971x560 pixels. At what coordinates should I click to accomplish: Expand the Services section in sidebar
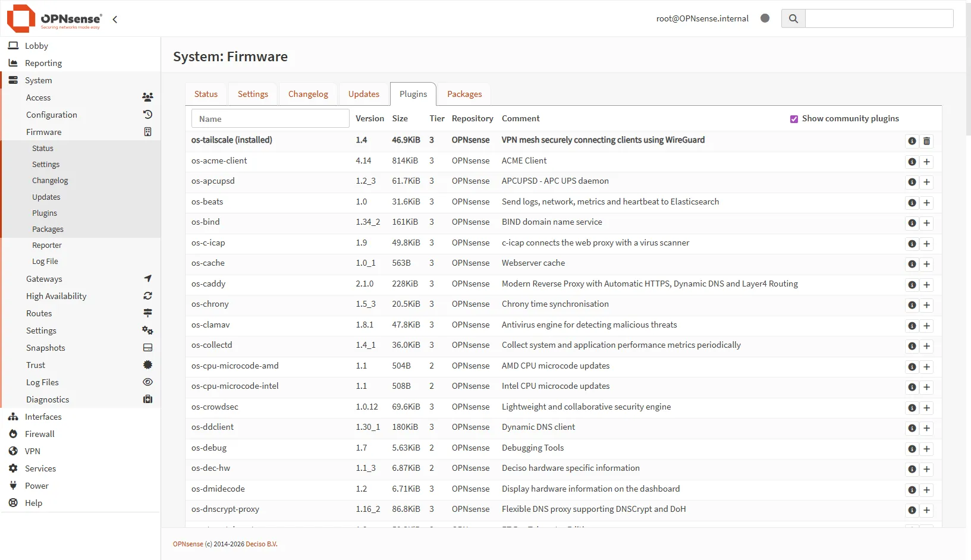40,468
